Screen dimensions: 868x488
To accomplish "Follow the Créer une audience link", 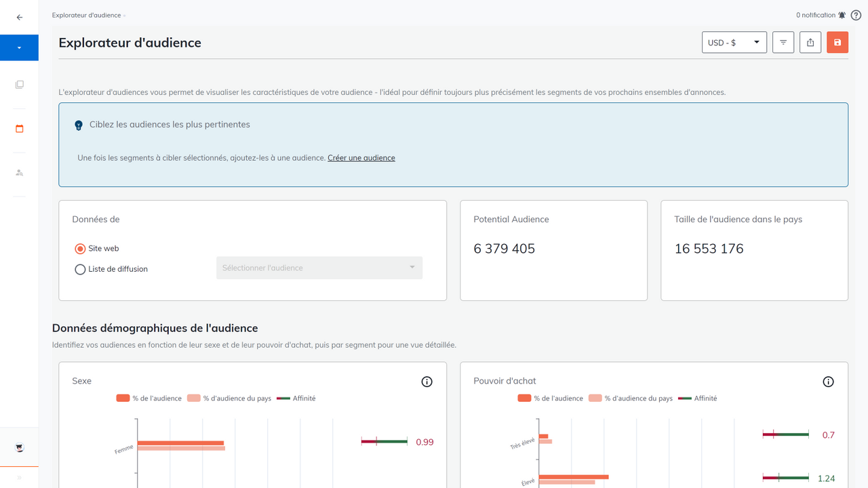I will pyautogui.click(x=361, y=158).
